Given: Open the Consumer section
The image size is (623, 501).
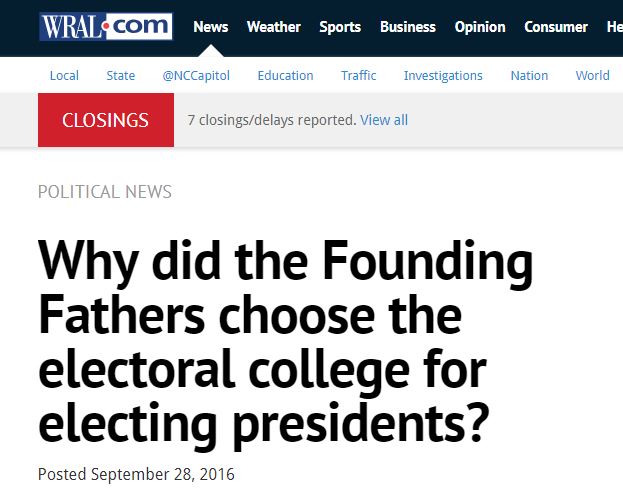Looking at the screenshot, I should coord(556,27).
